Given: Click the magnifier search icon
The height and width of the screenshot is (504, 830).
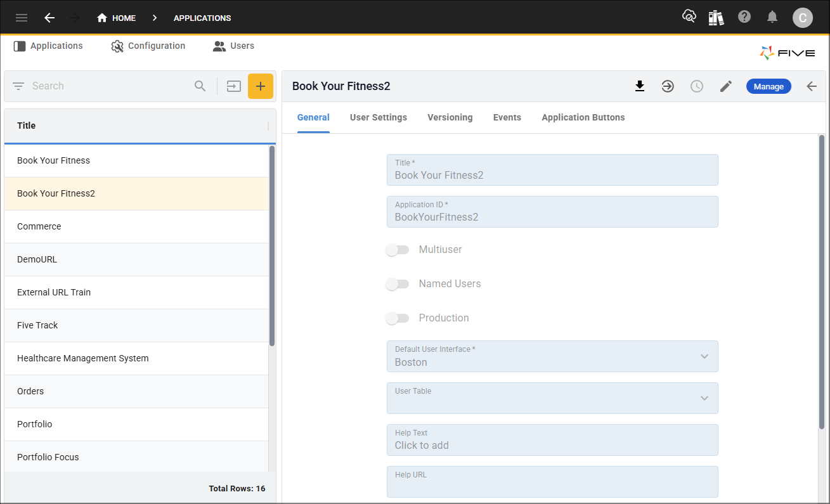Looking at the screenshot, I should pyautogui.click(x=200, y=86).
